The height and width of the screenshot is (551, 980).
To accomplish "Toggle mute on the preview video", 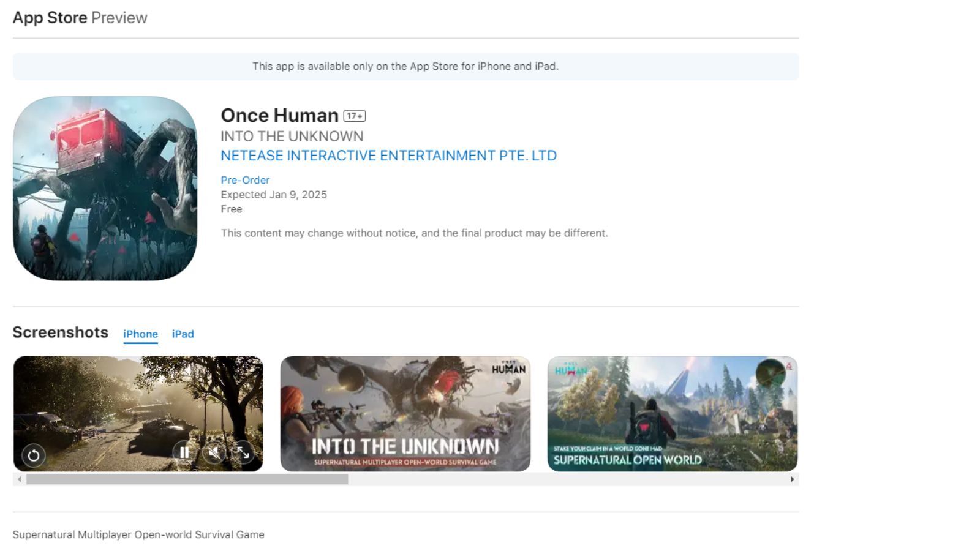I will coord(214,452).
